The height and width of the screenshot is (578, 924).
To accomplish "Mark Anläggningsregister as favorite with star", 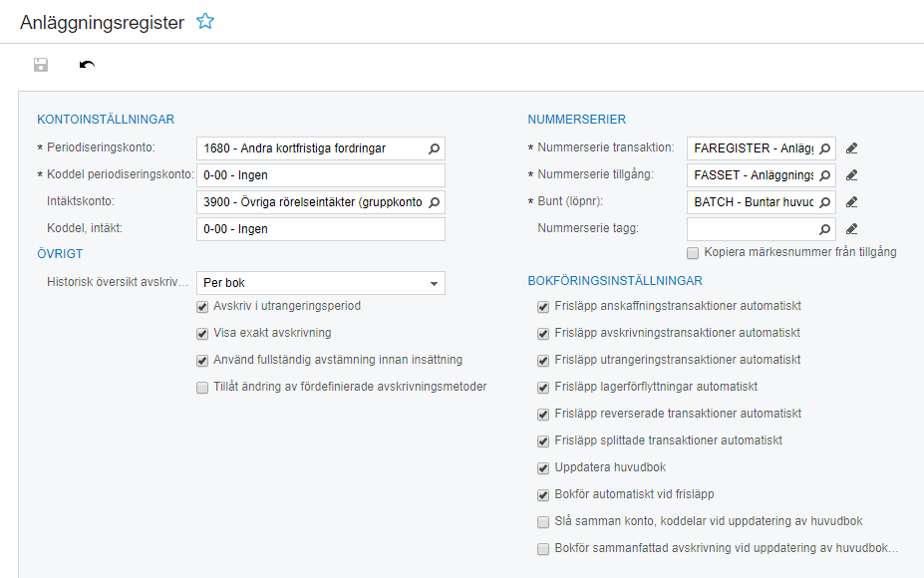I will pyautogui.click(x=205, y=21).
